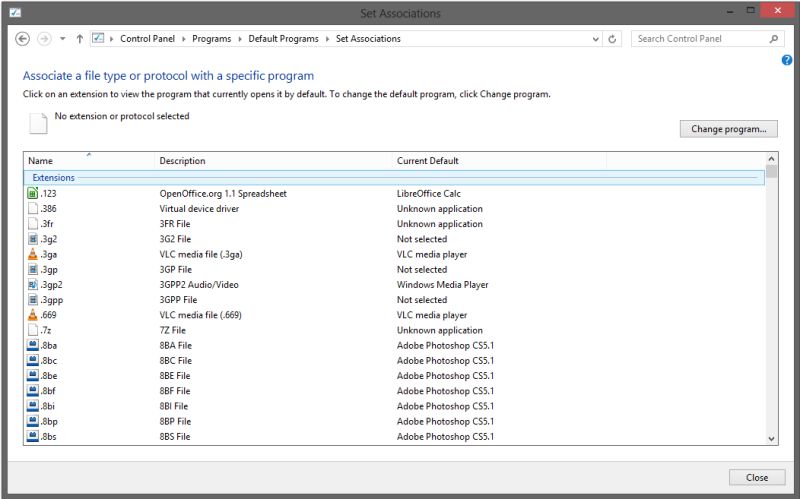
Task: Select the .3ga VLC cone icon
Action: pos(33,254)
